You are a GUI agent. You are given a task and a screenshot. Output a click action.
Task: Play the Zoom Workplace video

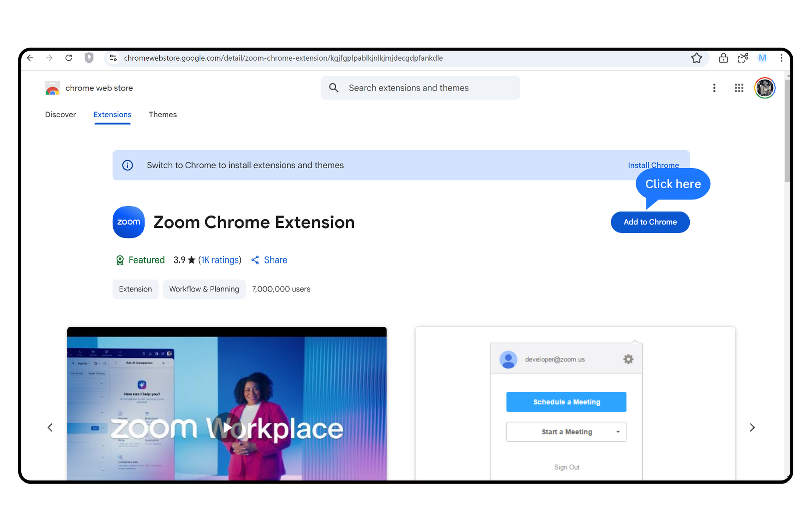(227, 427)
